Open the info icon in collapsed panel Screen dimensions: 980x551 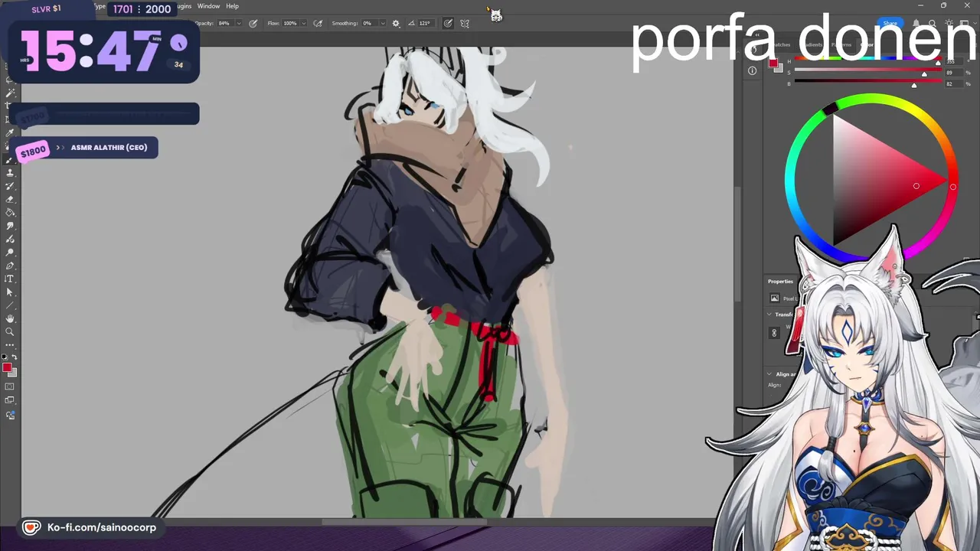click(x=753, y=70)
